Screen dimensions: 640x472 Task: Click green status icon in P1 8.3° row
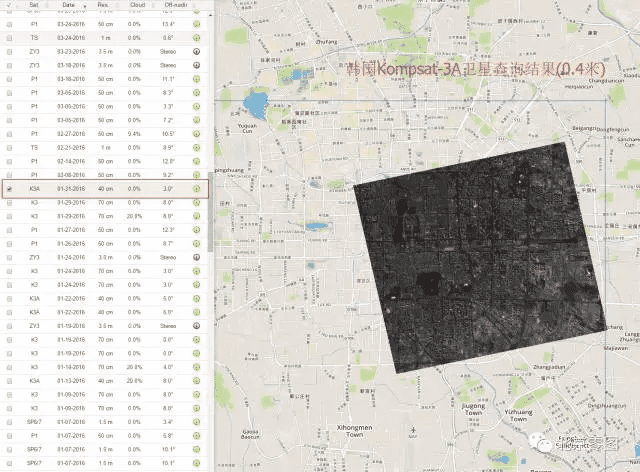point(196,93)
